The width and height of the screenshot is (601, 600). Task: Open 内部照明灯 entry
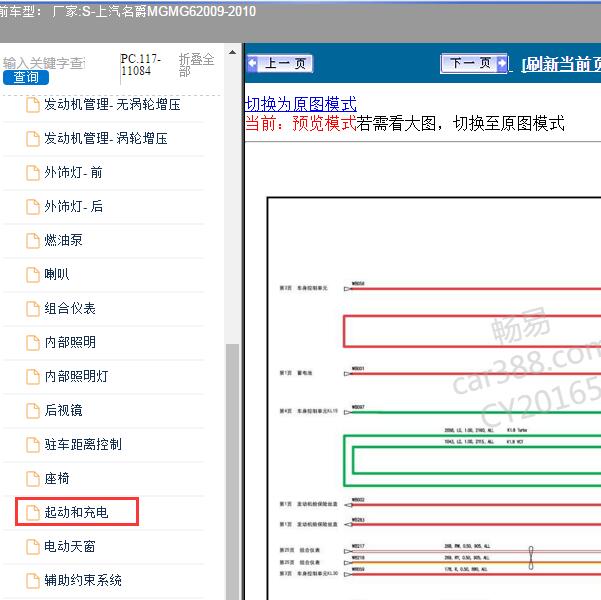point(76,376)
